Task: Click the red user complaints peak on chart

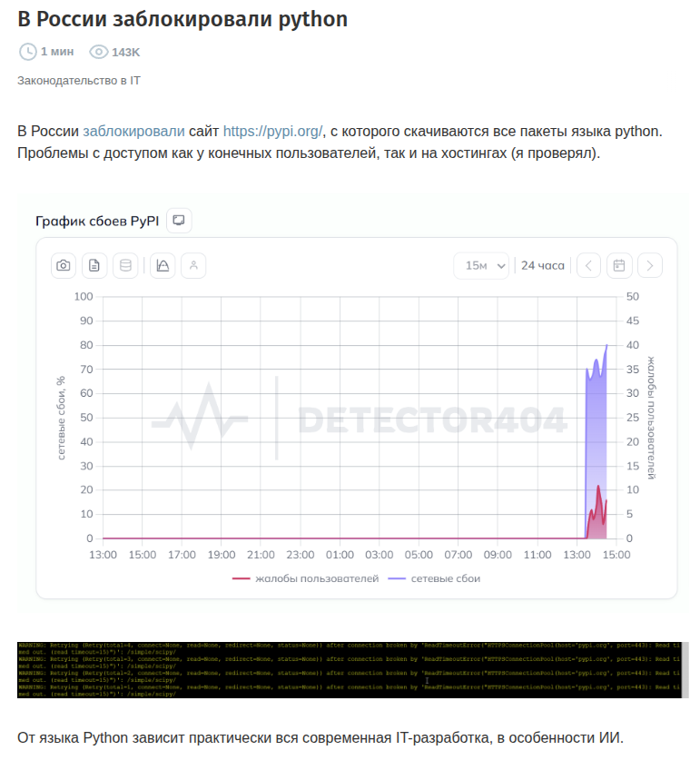Action: [598, 513]
